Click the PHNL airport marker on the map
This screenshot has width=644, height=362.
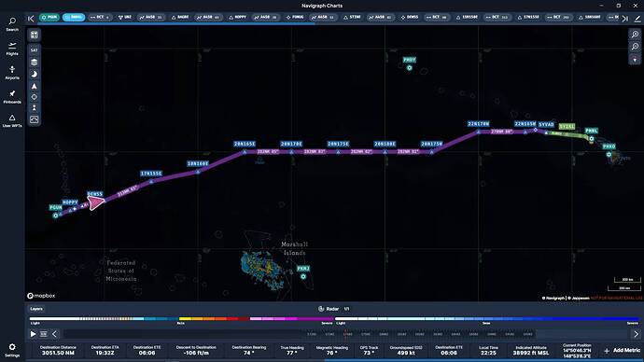pos(592,139)
